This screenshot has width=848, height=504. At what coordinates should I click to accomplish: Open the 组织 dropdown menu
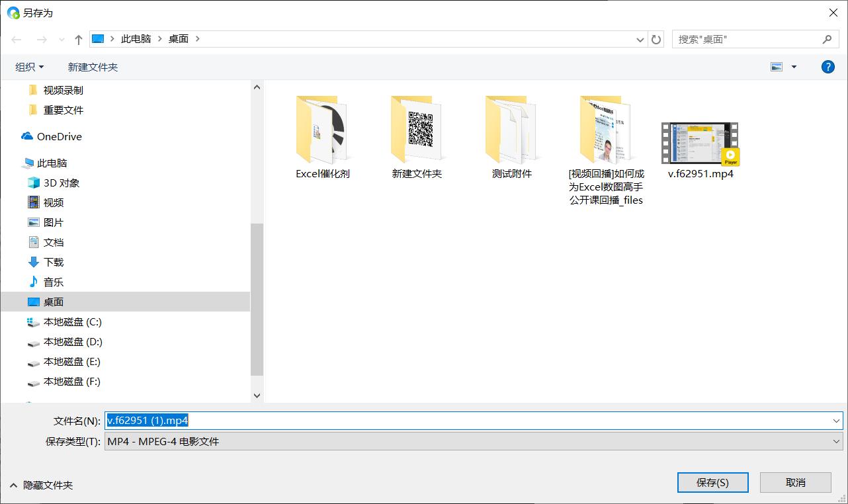(30, 66)
